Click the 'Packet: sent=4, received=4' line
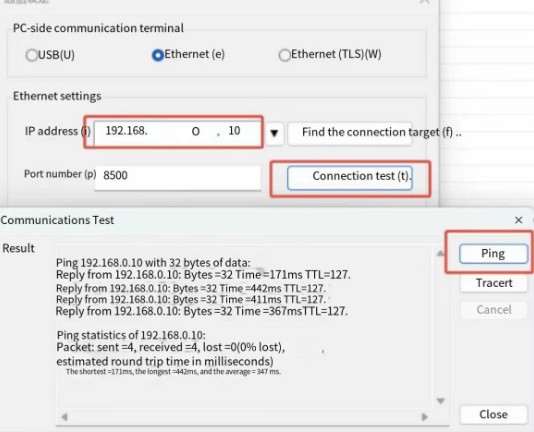 click(x=171, y=348)
